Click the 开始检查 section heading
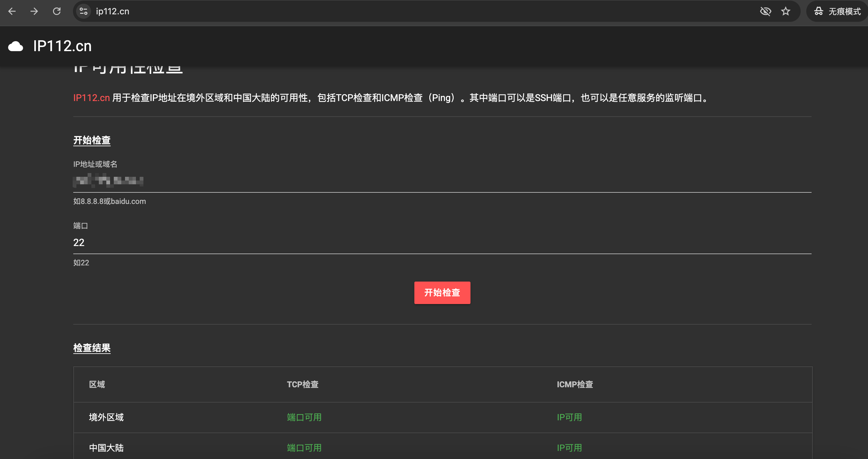 (x=92, y=140)
